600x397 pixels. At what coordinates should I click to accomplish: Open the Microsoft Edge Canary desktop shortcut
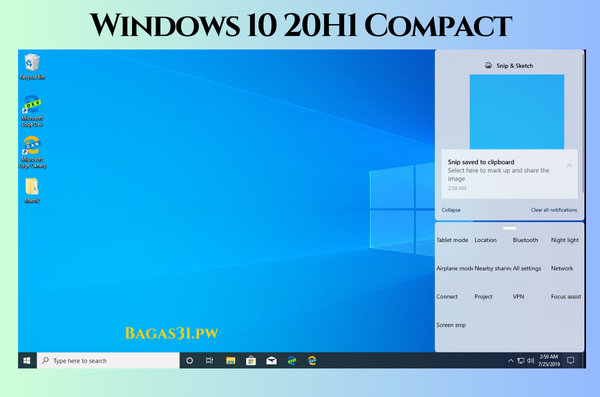pos(32,152)
